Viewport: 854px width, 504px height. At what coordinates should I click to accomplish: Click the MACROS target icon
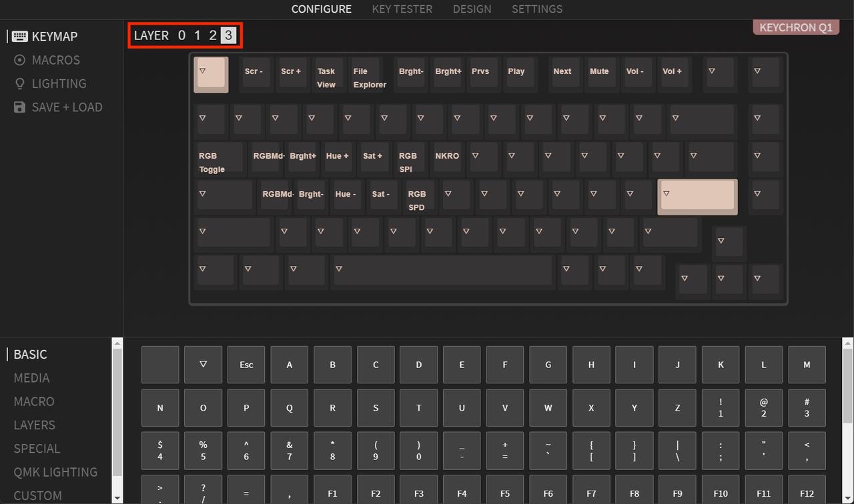pos(20,60)
